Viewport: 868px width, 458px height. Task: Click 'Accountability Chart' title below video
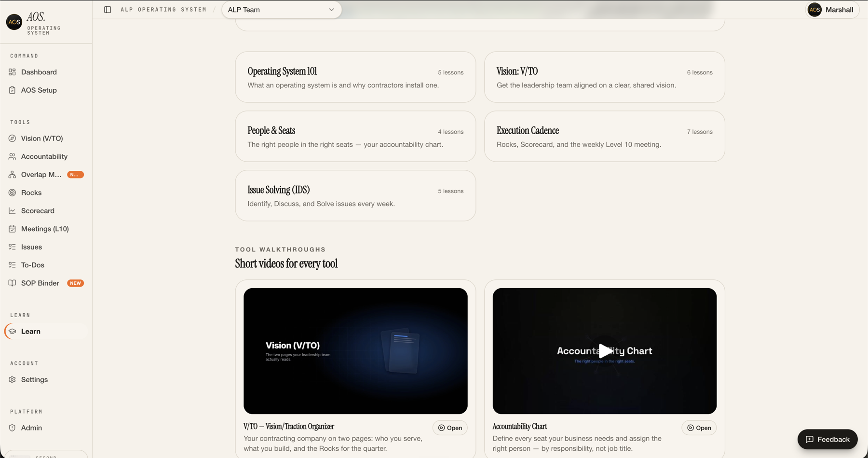pyautogui.click(x=520, y=427)
